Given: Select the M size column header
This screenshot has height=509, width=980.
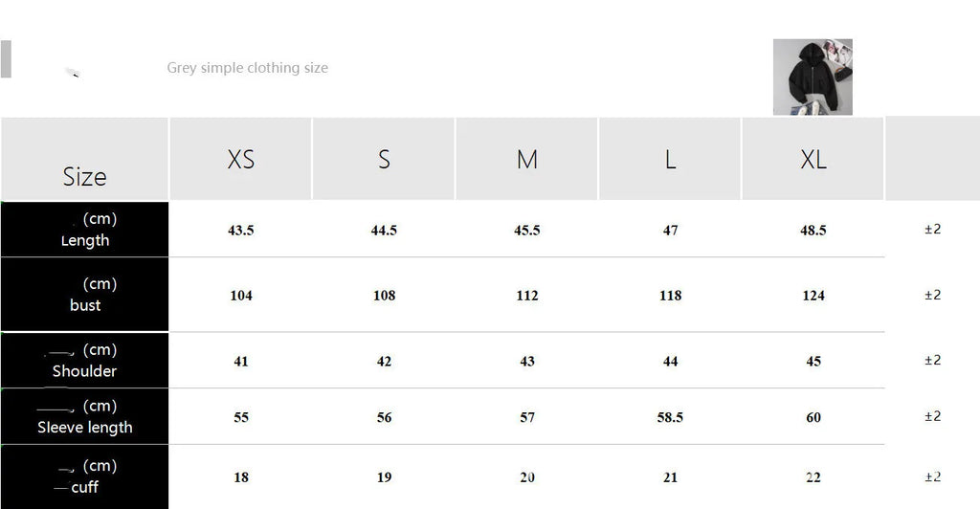Looking at the screenshot, I should tap(527, 159).
